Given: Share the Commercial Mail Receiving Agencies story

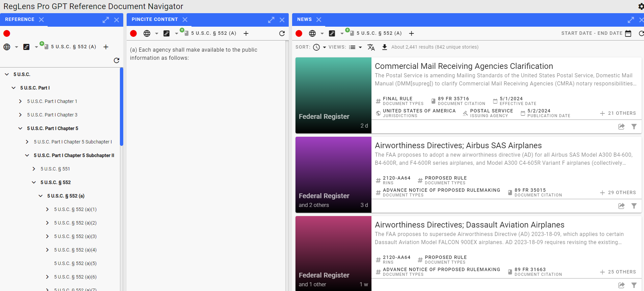Looking at the screenshot, I should click(x=621, y=127).
